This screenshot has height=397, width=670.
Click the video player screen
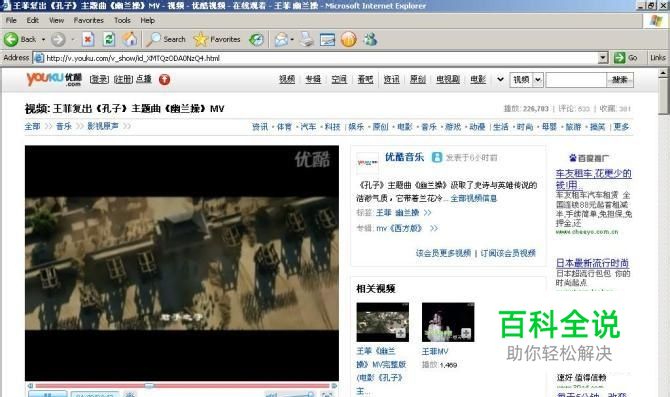[182, 263]
